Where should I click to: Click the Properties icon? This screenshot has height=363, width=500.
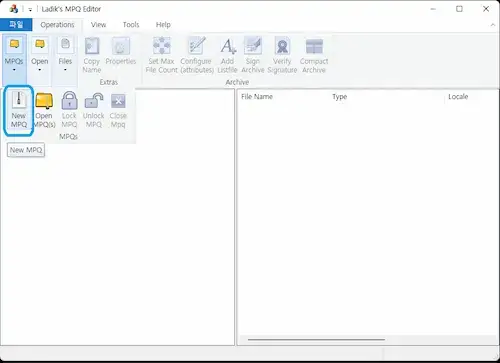[x=120, y=46]
